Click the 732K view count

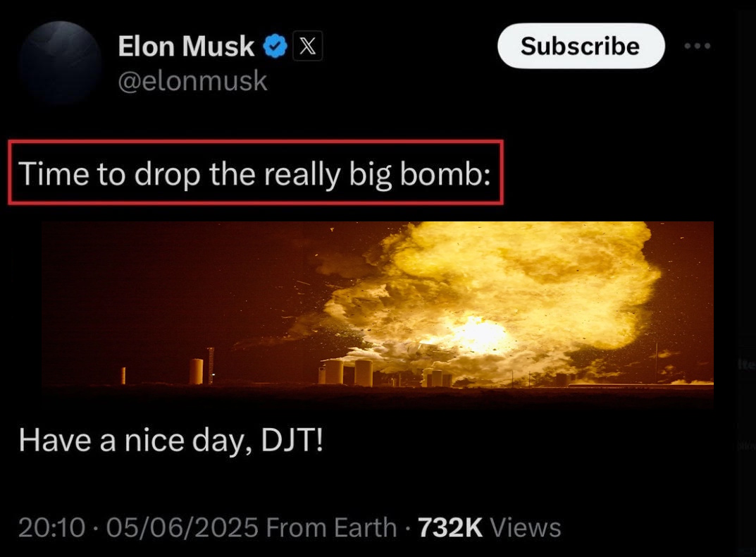tap(450, 527)
